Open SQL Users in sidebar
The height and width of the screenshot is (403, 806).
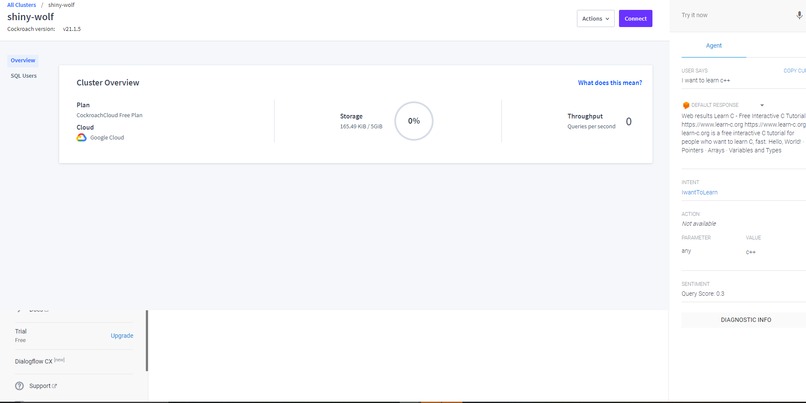click(24, 76)
